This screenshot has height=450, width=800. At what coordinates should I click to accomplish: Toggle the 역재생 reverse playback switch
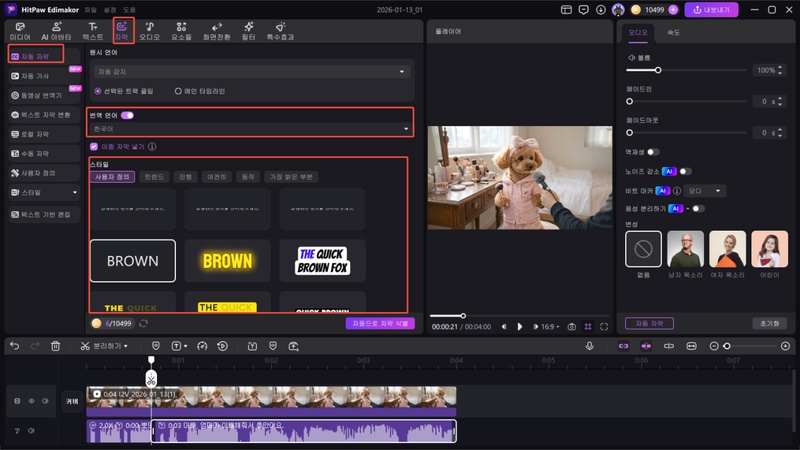653,152
